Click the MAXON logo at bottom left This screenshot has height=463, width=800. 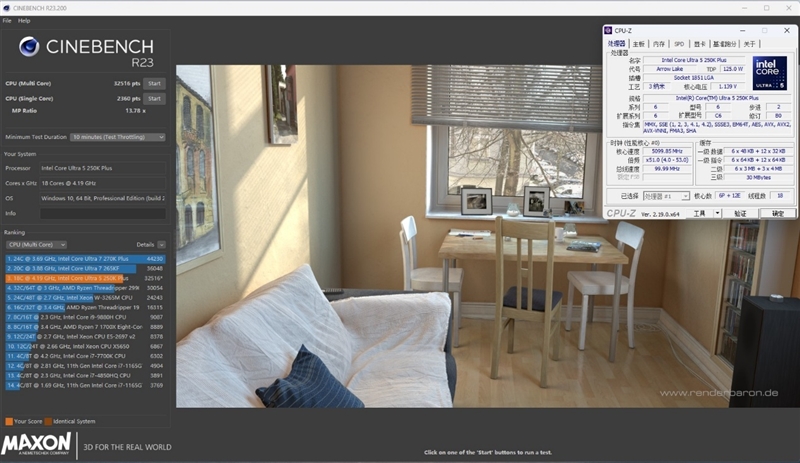(x=37, y=445)
